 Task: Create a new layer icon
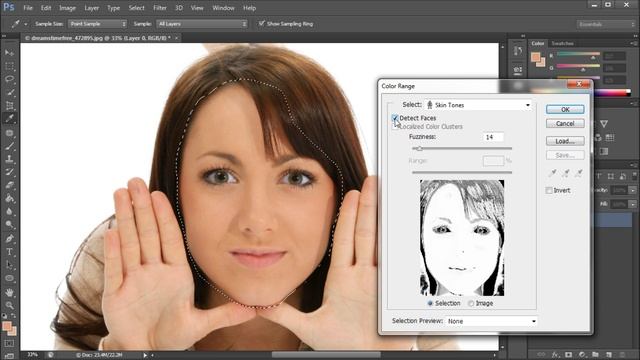(609, 355)
